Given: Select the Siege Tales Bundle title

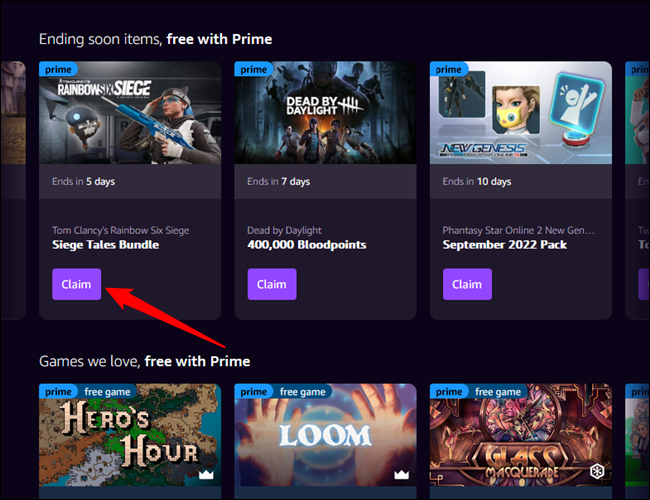Looking at the screenshot, I should [x=106, y=245].
